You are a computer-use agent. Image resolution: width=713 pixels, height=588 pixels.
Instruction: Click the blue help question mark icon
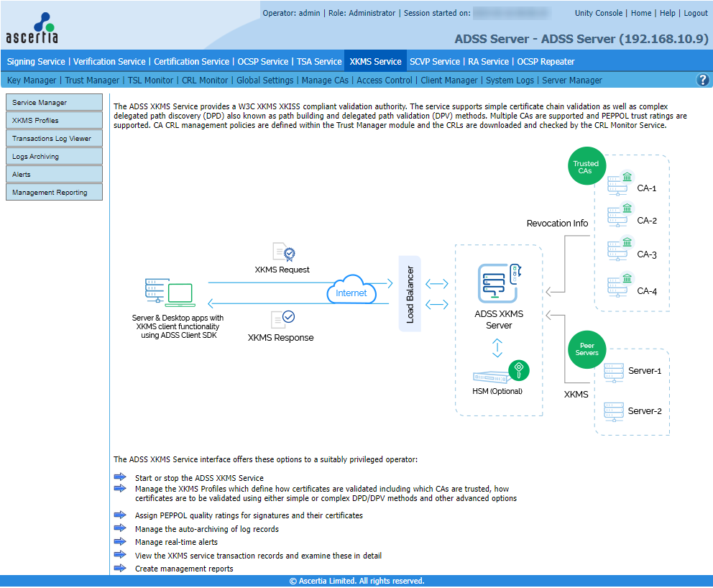[x=703, y=80]
